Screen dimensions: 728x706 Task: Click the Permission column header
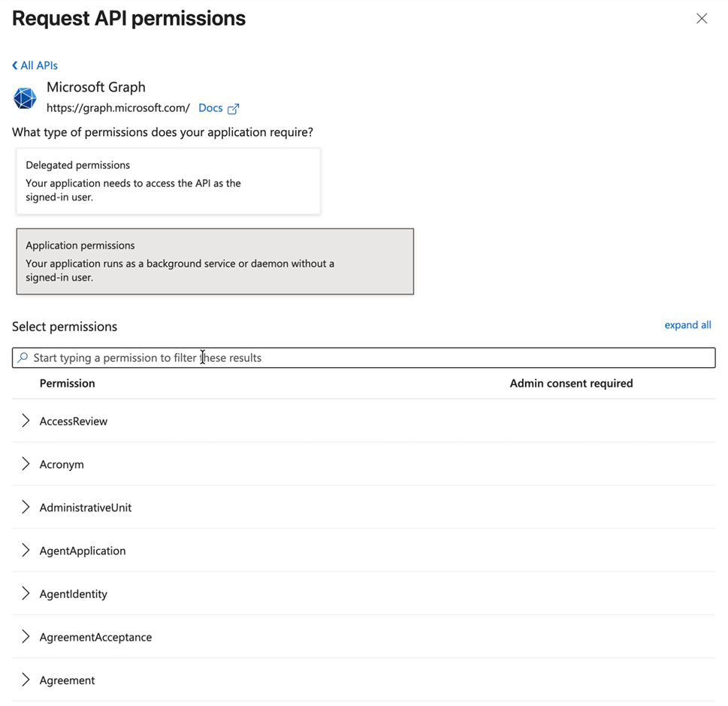[68, 384]
